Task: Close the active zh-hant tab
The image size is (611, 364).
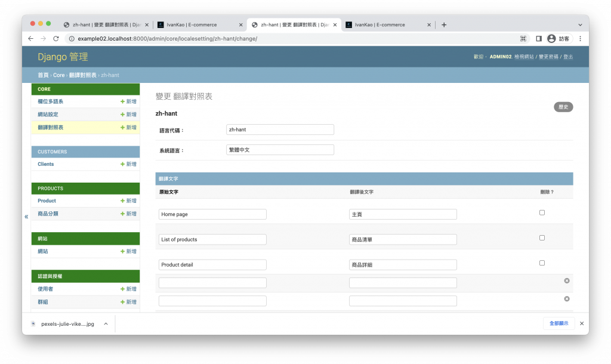Action: (335, 24)
